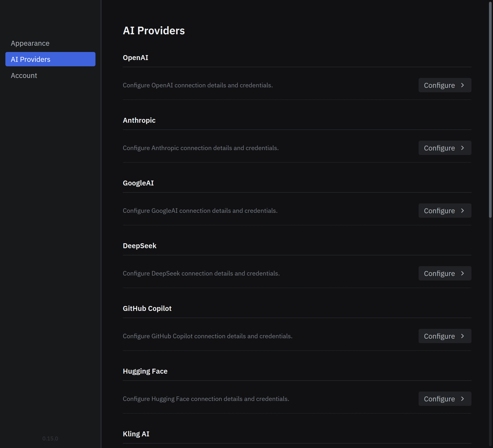
Task: Click the vertical scrollbar thumb
Action: (x=490, y=109)
